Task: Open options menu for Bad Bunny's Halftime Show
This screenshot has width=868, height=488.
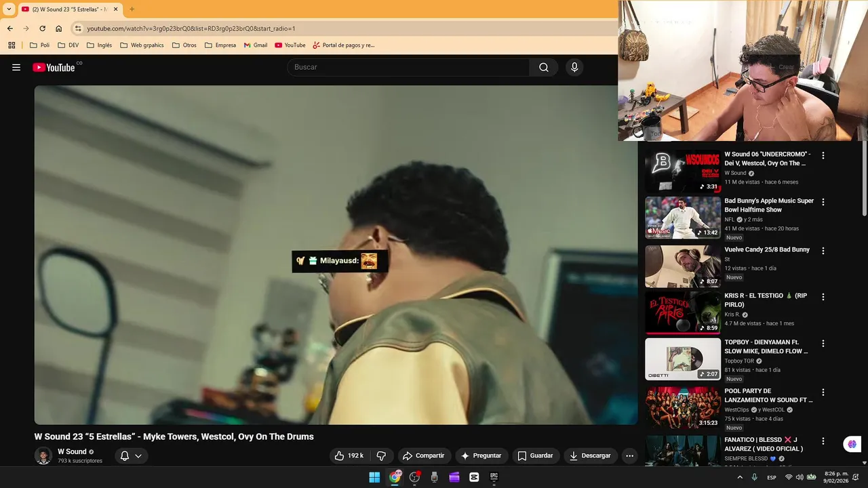Action: click(823, 202)
